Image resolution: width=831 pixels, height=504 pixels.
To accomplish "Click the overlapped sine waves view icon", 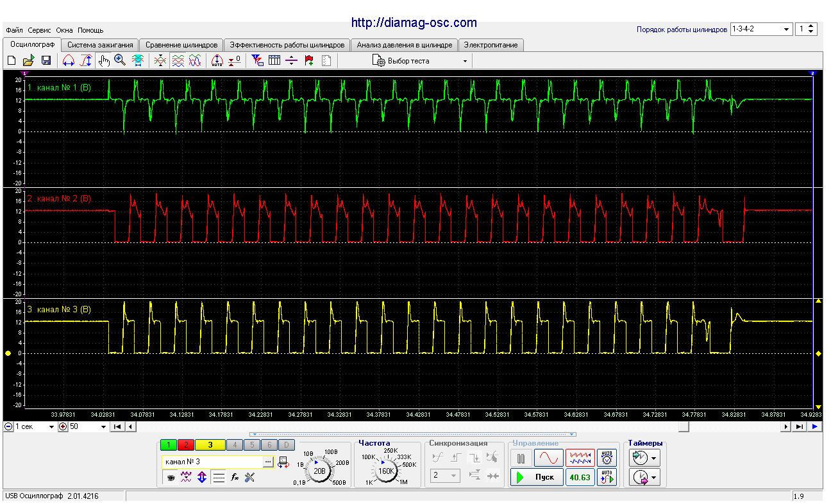I will (x=195, y=60).
